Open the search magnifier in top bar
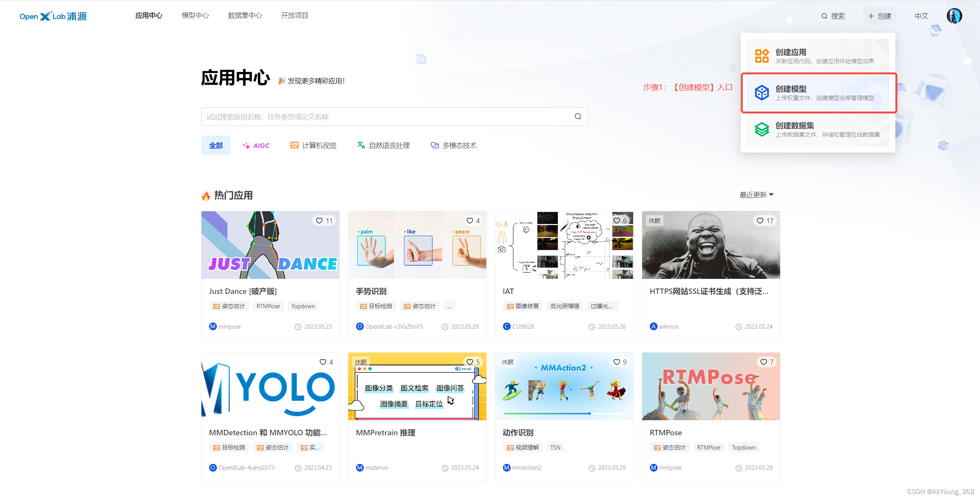Screen dimensions: 980x499 (x=824, y=16)
